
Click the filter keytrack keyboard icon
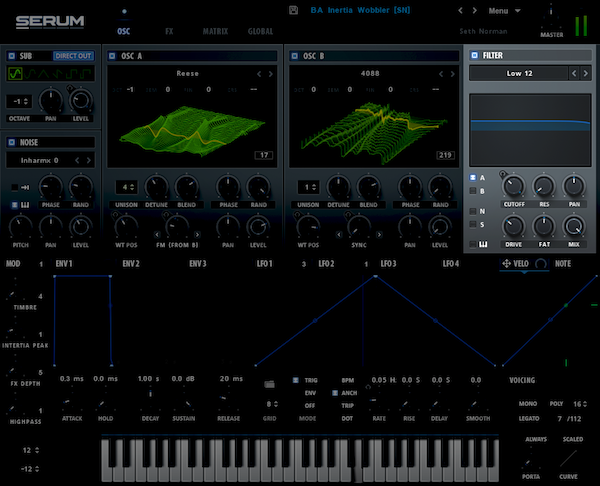pos(483,244)
